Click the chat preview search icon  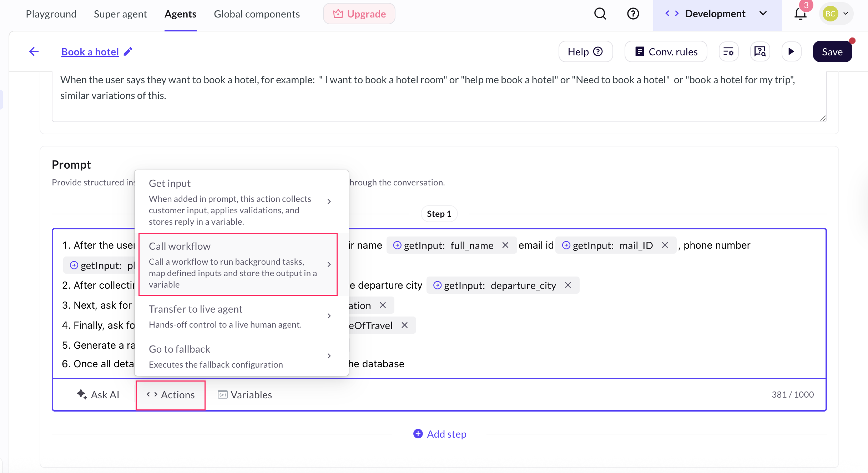coord(760,52)
